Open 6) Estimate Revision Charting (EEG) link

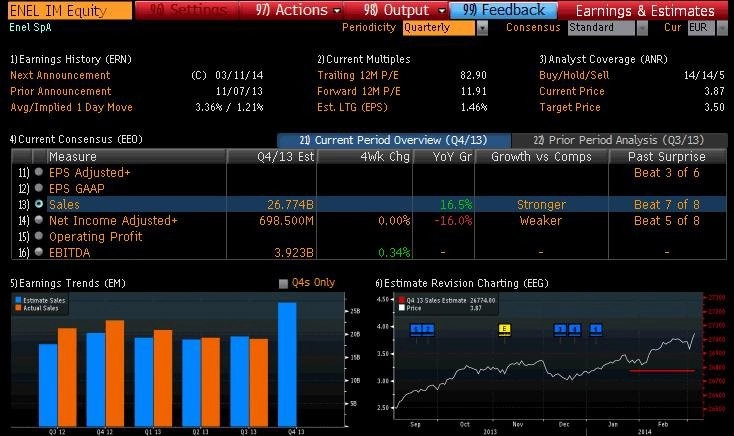[462, 283]
